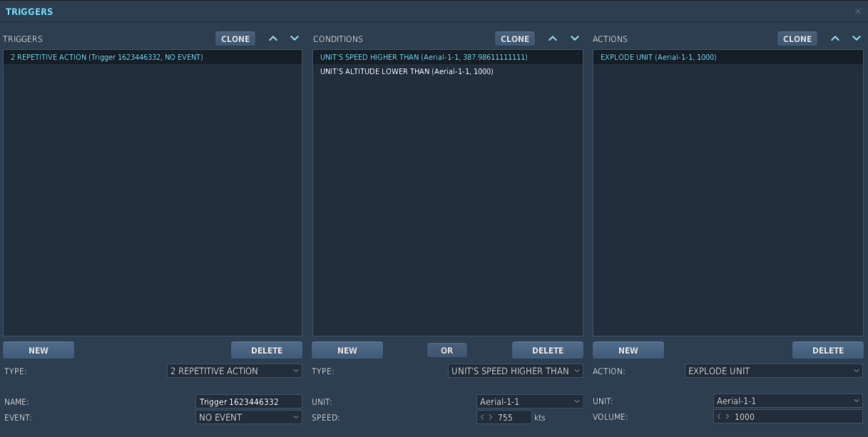The height and width of the screenshot is (437, 868).
Task: Move selected trigger down in Triggers list
Action: coord(295,38)
